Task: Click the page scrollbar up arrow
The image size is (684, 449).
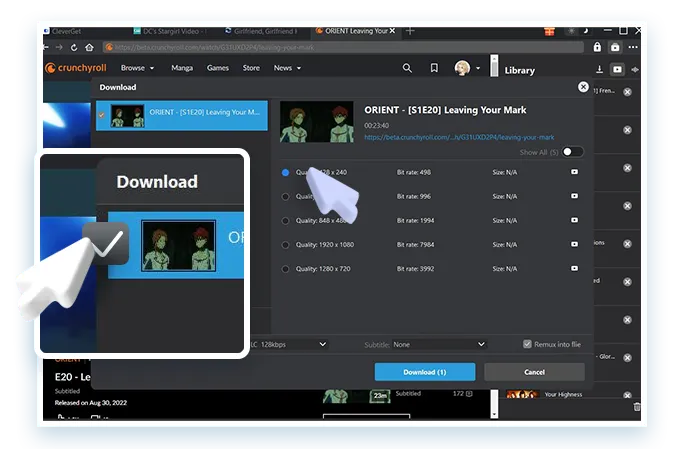Action: [x=494, y=58]
